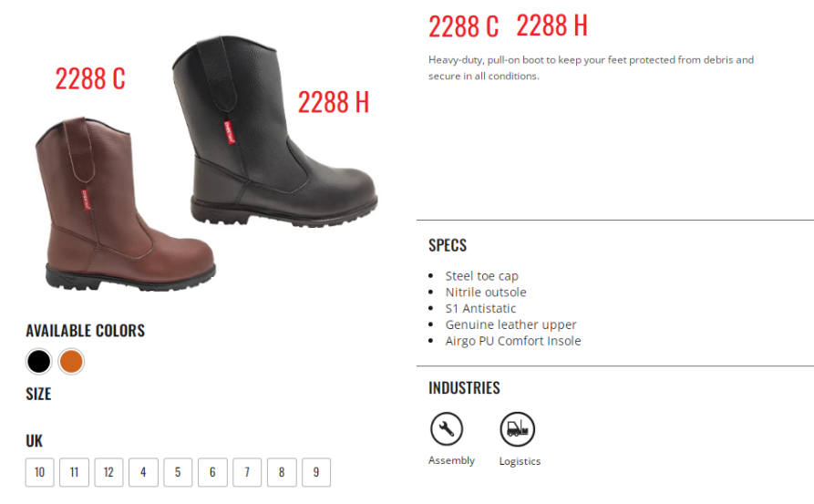Click the brown 2288 C boot image

tap(125, 204)
